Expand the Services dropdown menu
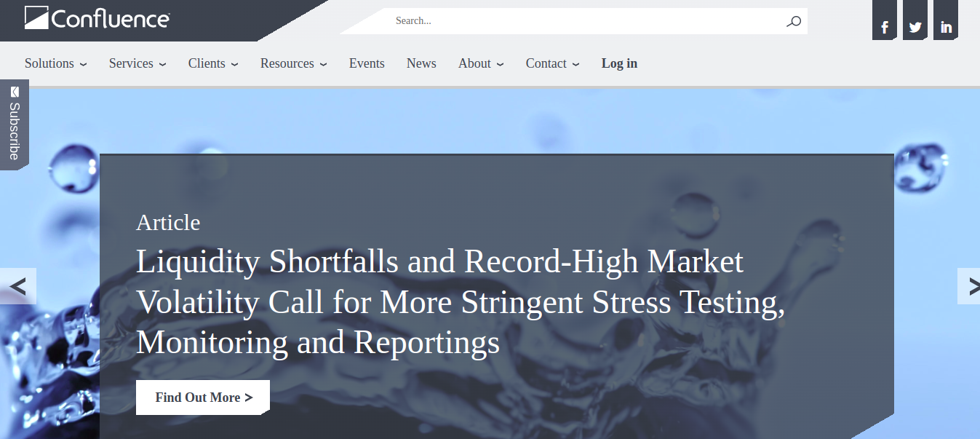Image resolution: width=980 pixels, height=439 pixels. 138,63
